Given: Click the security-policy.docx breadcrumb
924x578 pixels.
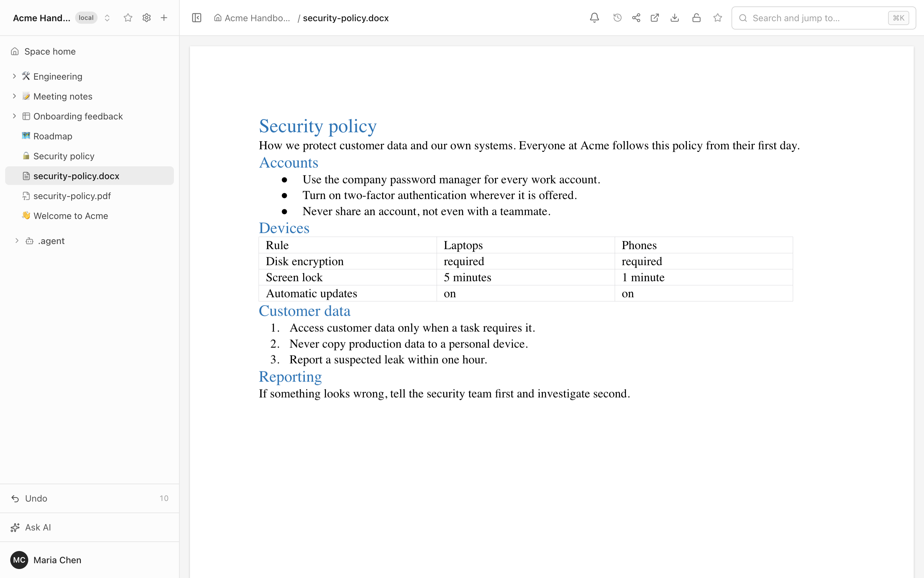Looking at the screenshot, I should pyautogui.click(x=346, y=18).
